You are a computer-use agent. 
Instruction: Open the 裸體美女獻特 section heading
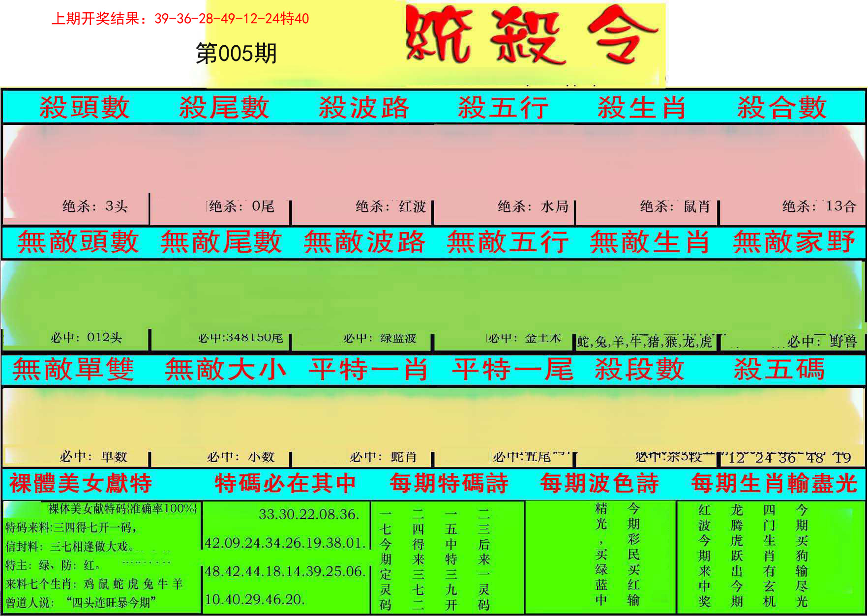click(x=81, y=483)
